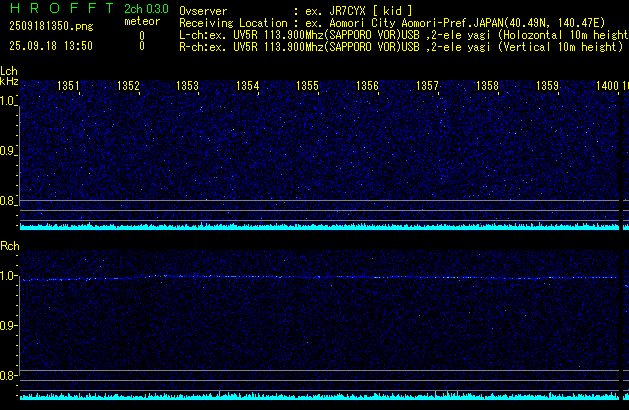Click the meteor count label

[x=141, y=21]
